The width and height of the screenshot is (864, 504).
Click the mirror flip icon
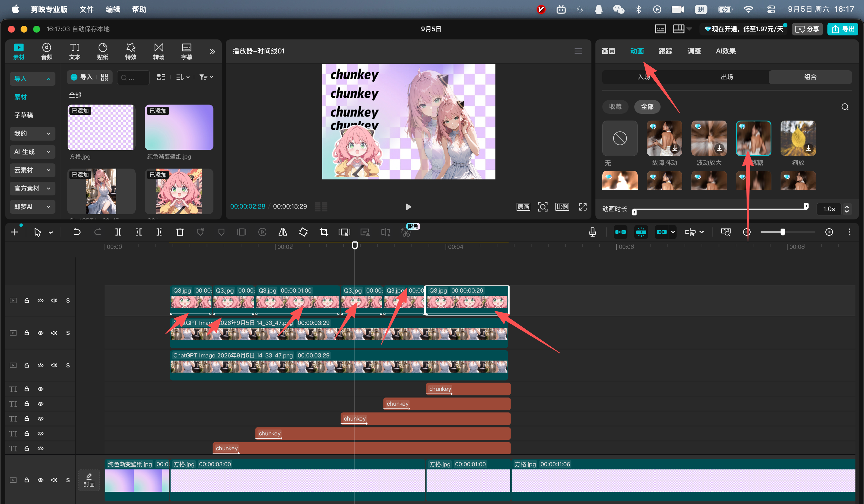[x=283, y=232]
